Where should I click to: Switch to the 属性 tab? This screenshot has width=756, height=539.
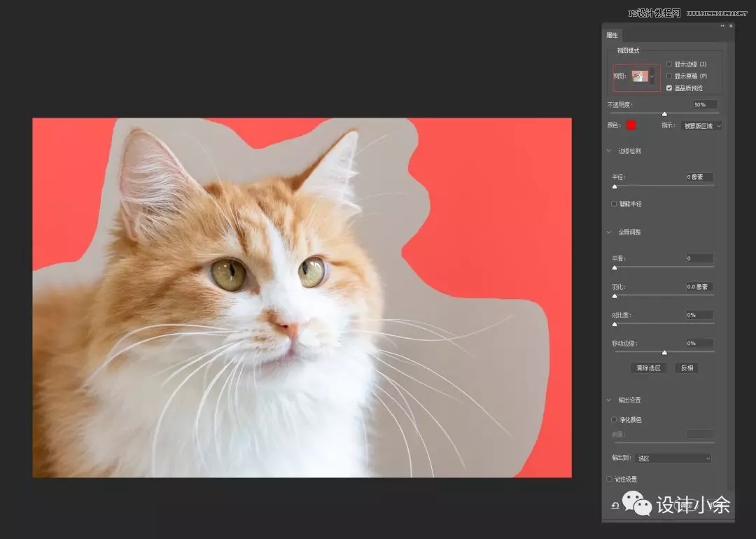(612, 35)
